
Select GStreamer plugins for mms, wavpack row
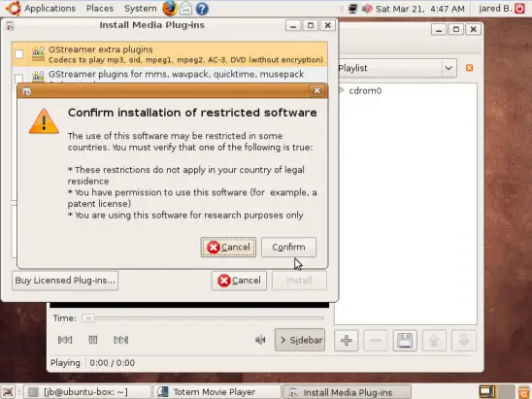click(x=170, y=75)
